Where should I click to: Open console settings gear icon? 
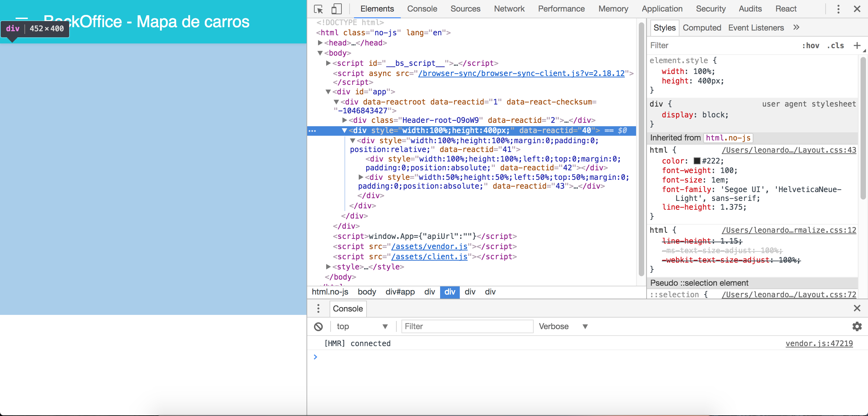coord(857,326)
